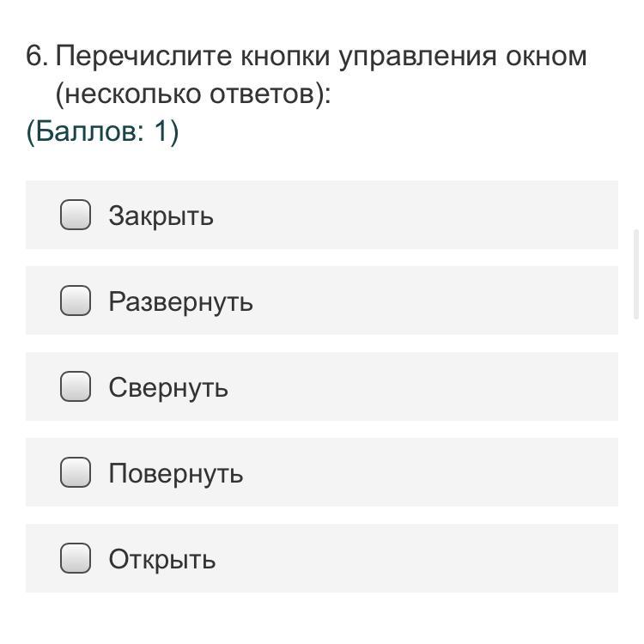Toggle the 'Повернуть' checkbox

(x=76, y=472)
